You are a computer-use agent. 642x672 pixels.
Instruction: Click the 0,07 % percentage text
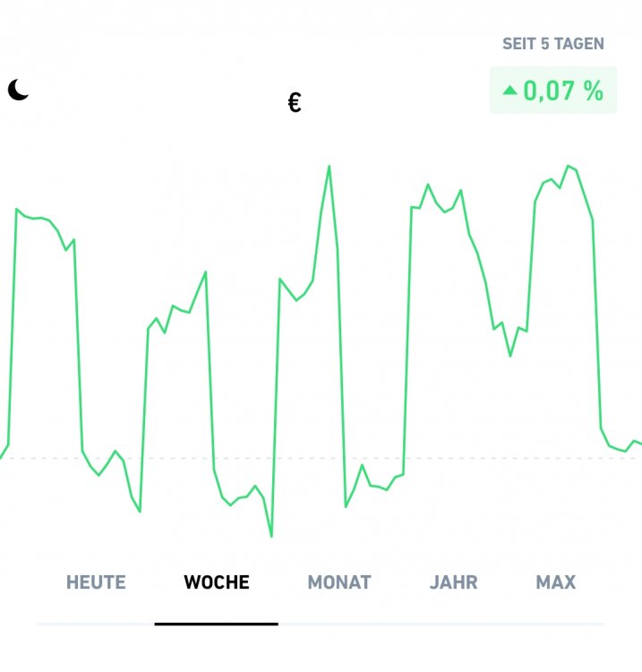coord(563,90)
